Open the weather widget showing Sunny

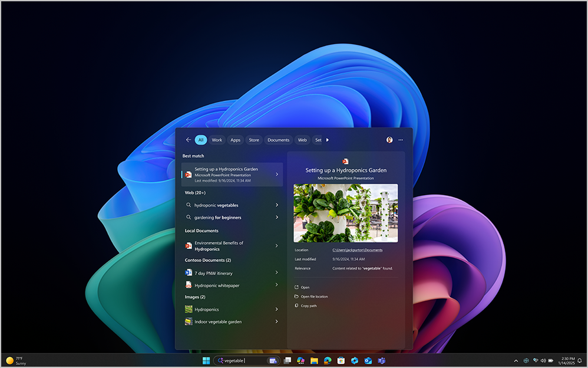[x=16, y=361]
